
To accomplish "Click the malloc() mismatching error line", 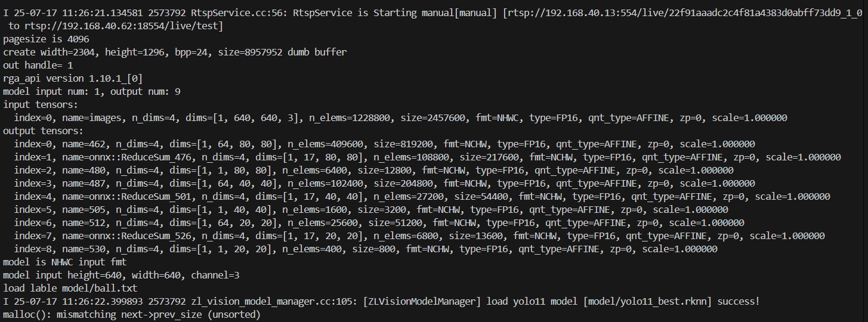I will coord(132,315).
